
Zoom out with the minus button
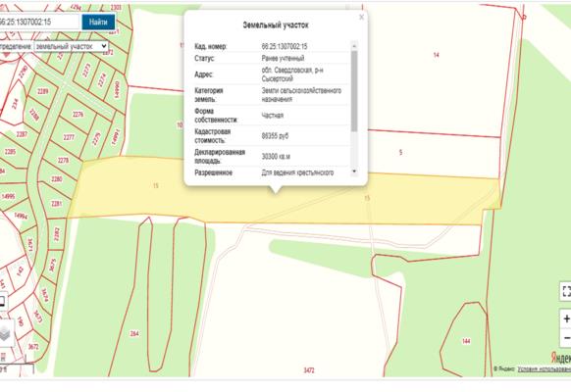click(566, 338)
